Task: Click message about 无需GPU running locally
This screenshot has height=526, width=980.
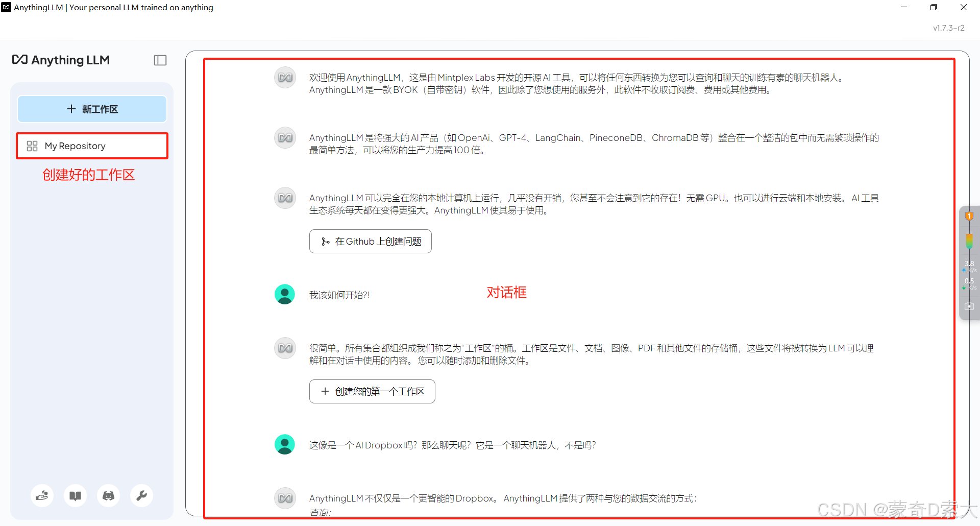Action: (x=594, y=204)
